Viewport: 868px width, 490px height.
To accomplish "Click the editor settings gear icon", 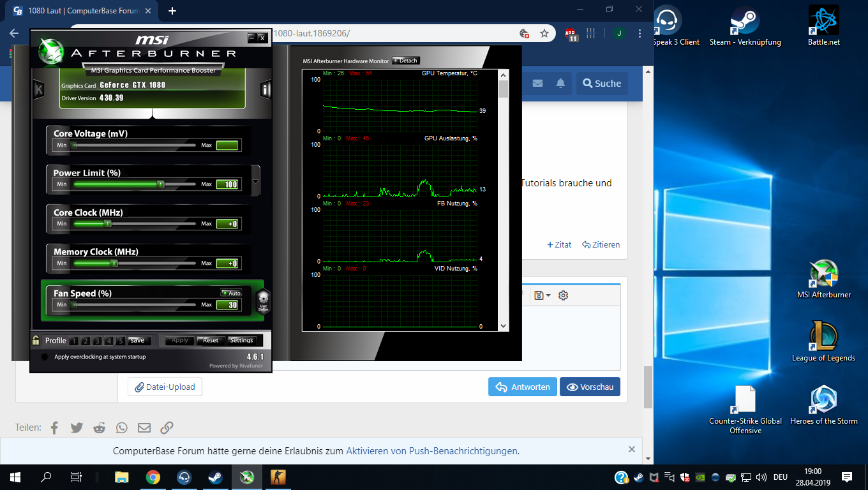I will pyautogui.click(x=563, y=295).
